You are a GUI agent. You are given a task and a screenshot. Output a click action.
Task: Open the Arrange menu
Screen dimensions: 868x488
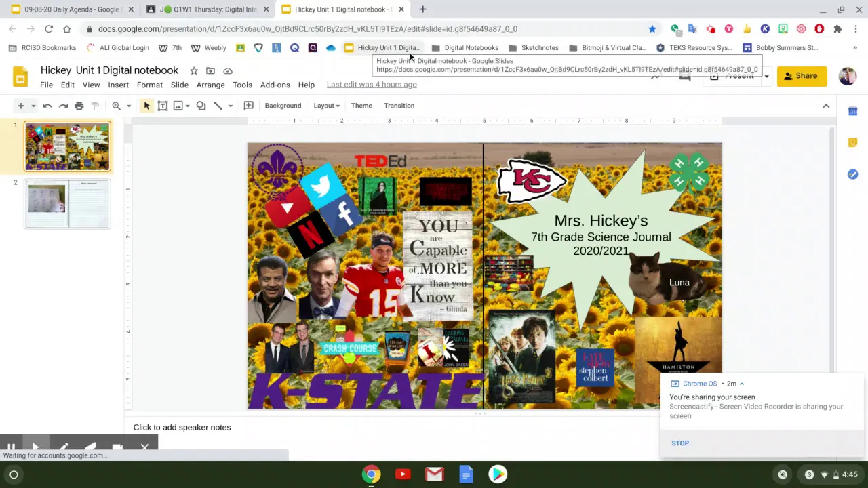tap(210, 85)
